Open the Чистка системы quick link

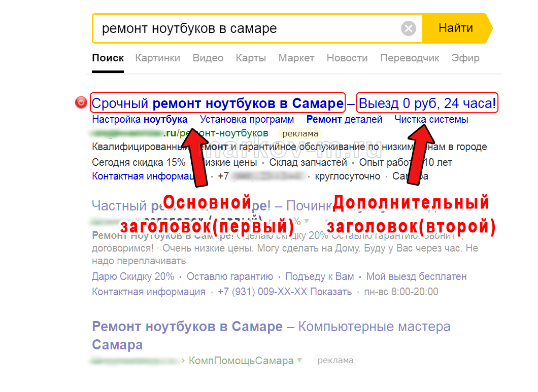coord(431,120)
